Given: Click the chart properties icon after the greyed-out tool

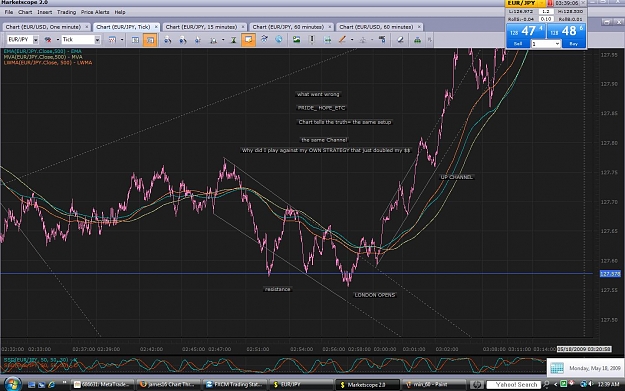Looking at the screenshot, I should pos(382,39).
